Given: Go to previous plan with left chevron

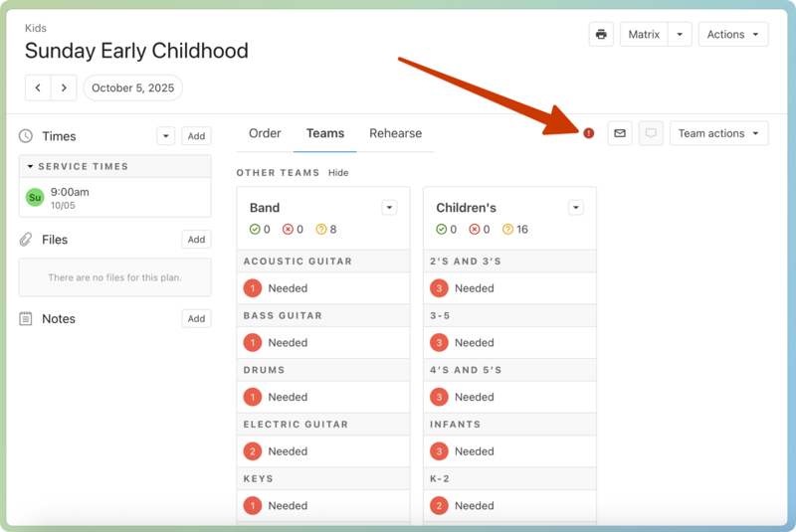Looking at the screenshot, I should click(x=38, y=88).
